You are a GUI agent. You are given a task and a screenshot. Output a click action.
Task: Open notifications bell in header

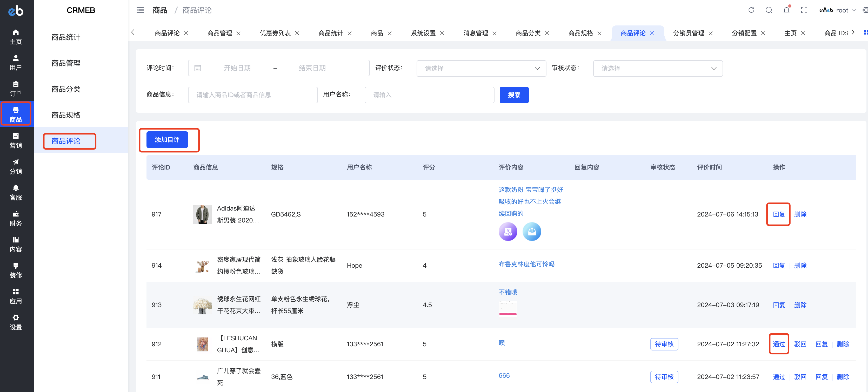[x=786, y=10]
